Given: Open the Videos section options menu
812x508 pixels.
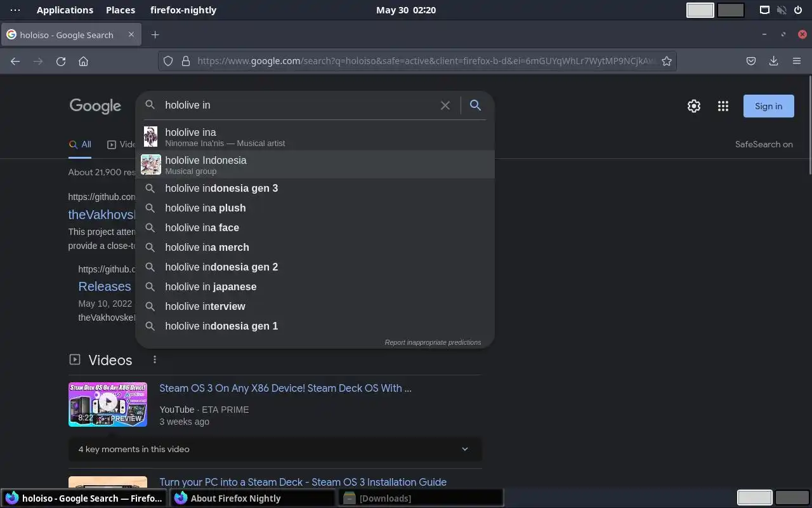Looking at the screenshot, I should point(154,360).
